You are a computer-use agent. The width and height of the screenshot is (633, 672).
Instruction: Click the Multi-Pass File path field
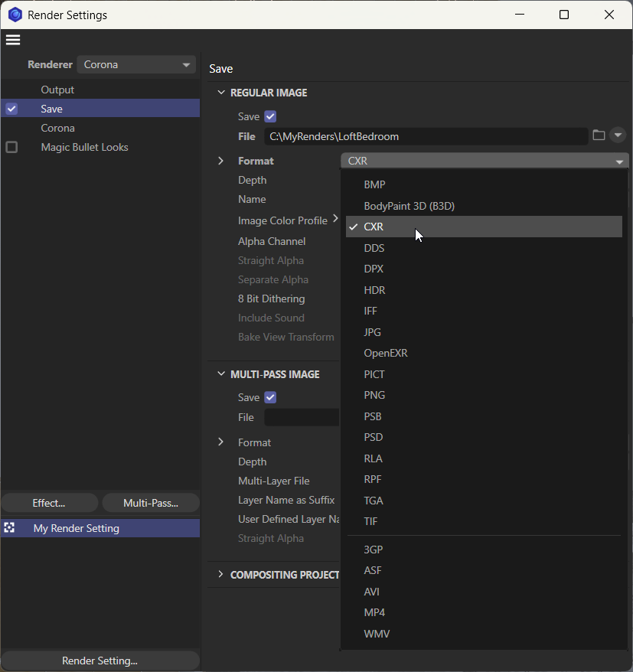[x=302, y=417]
